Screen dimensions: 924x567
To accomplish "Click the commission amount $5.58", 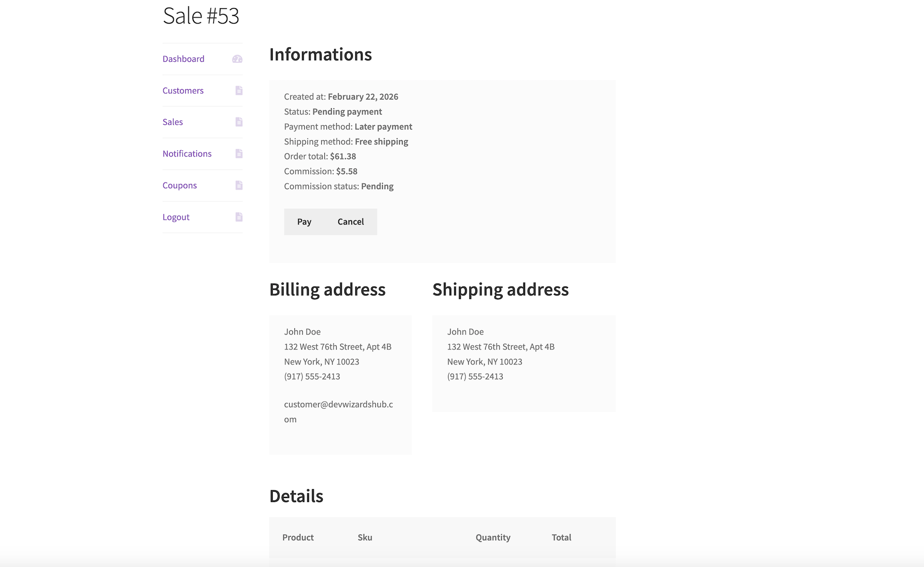I will [346, 171].
